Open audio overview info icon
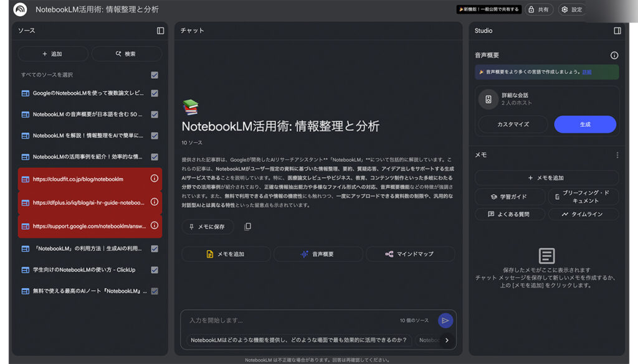 pyautogui.click(x=614, y=55)
